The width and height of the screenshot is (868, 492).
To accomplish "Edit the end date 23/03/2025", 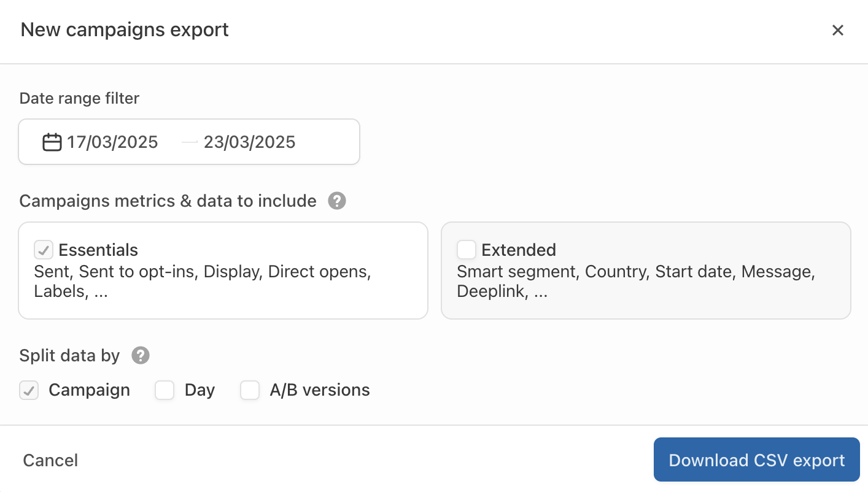I will 249,142.
